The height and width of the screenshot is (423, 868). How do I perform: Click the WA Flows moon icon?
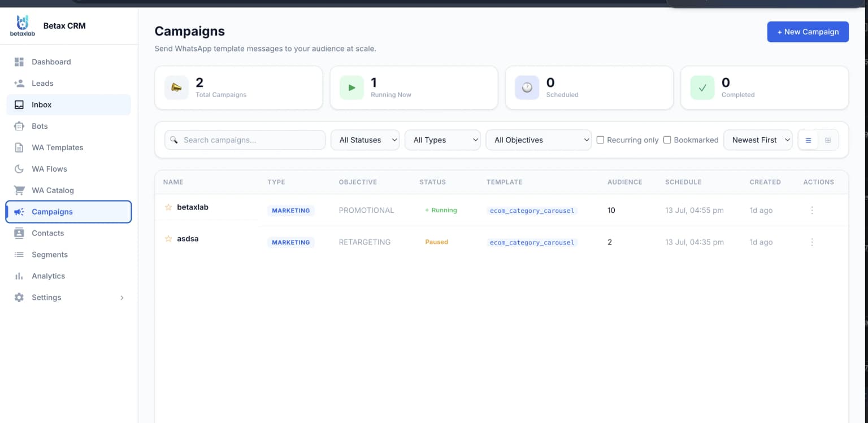(x=19, y=169)
